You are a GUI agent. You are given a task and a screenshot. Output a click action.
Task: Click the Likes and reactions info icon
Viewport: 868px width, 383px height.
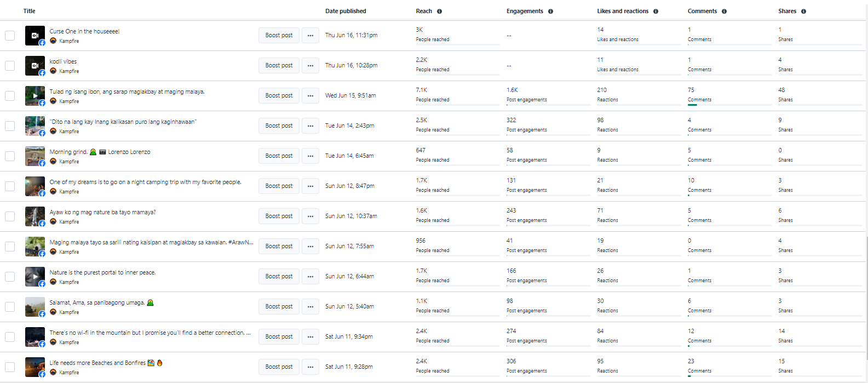(x=656, y=12)
